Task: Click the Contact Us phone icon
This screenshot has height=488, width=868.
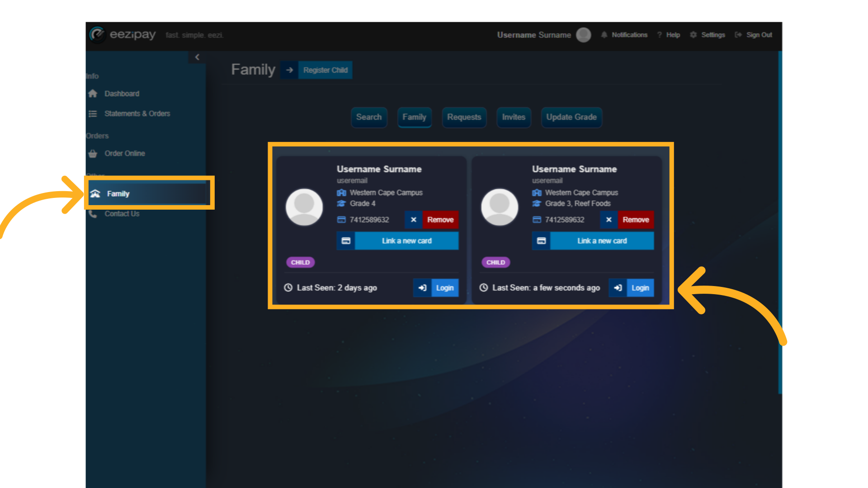Action: [x=93, y=214]
